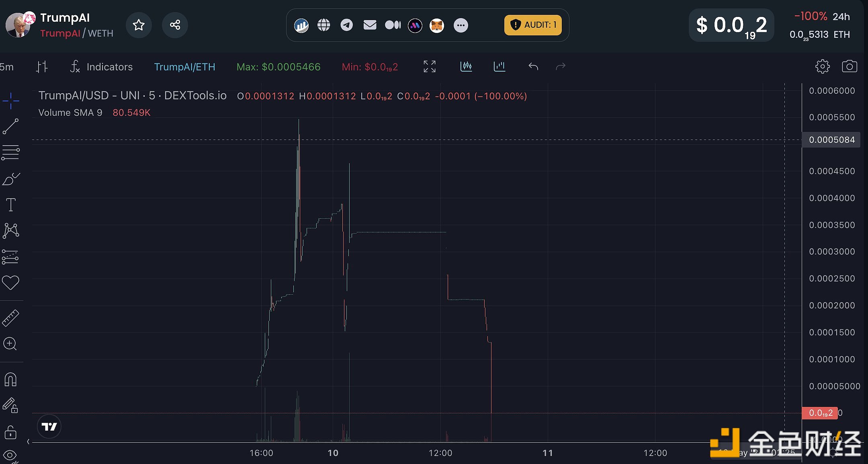Click the Volume SMA 9 indicator legend

pyautogui.click(x=70, y=113)
